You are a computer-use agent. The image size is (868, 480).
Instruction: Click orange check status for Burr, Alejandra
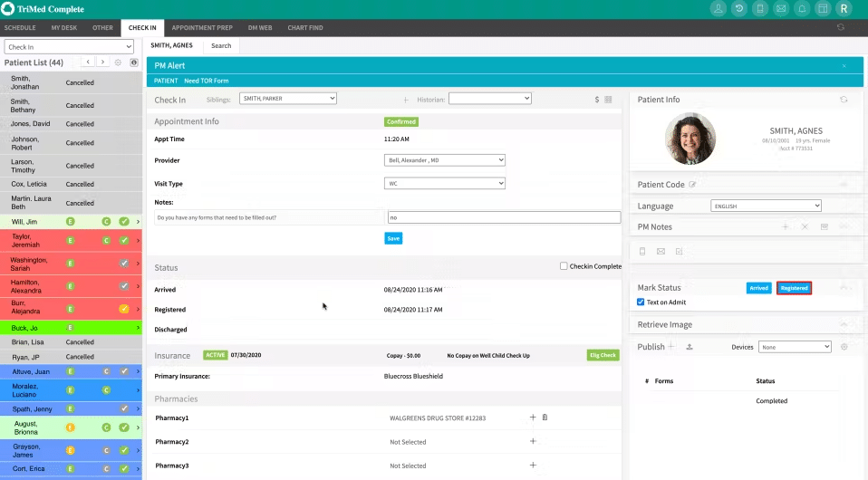[x=124, y=309]
